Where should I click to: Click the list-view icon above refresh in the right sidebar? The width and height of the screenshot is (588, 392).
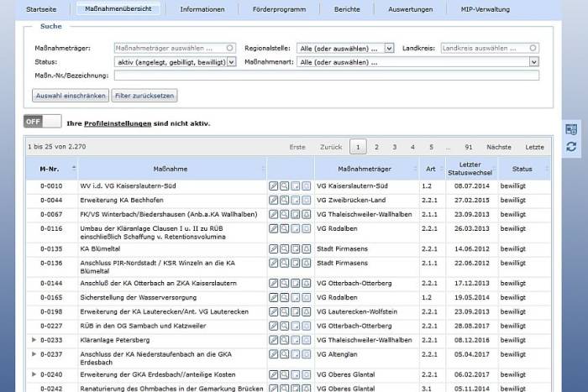(x=571, y=129)
